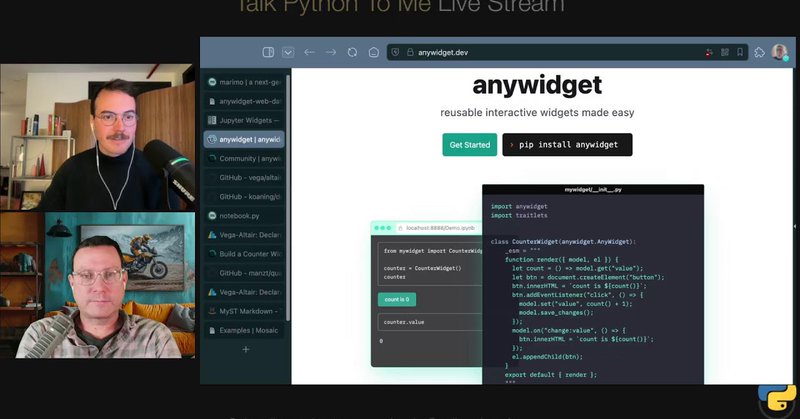800x419 pixels.
Task: Focus the anywidget.dev address bar
Action: (567, 52)
